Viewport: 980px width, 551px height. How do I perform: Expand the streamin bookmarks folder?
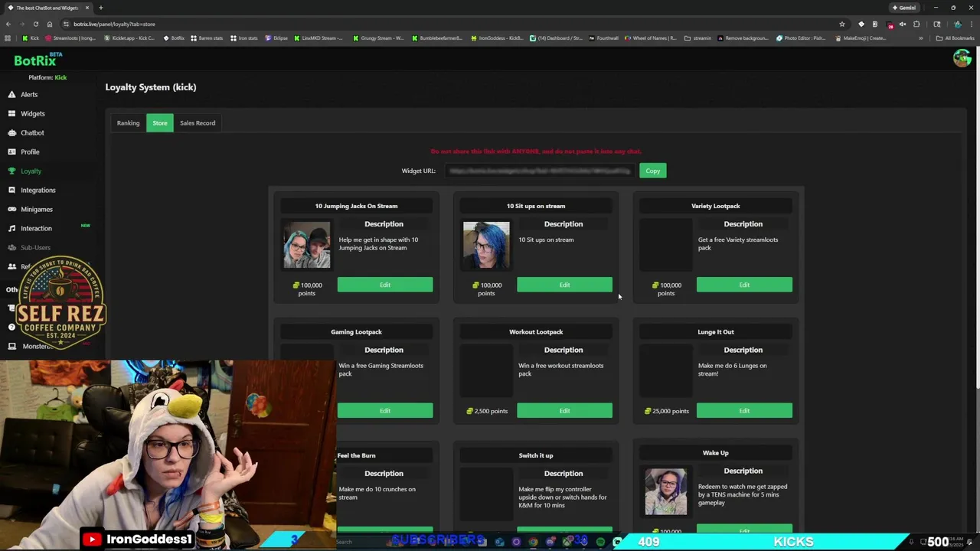coord(697,38)
